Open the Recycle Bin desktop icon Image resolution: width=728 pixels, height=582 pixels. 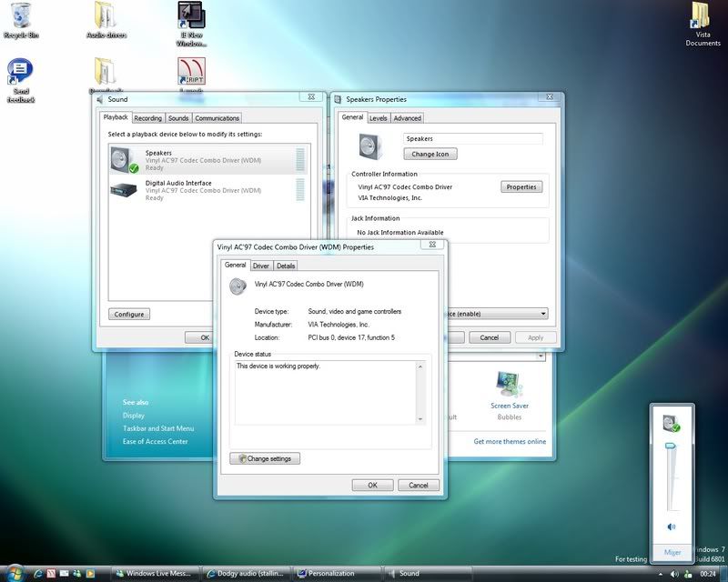coord(20,20)
